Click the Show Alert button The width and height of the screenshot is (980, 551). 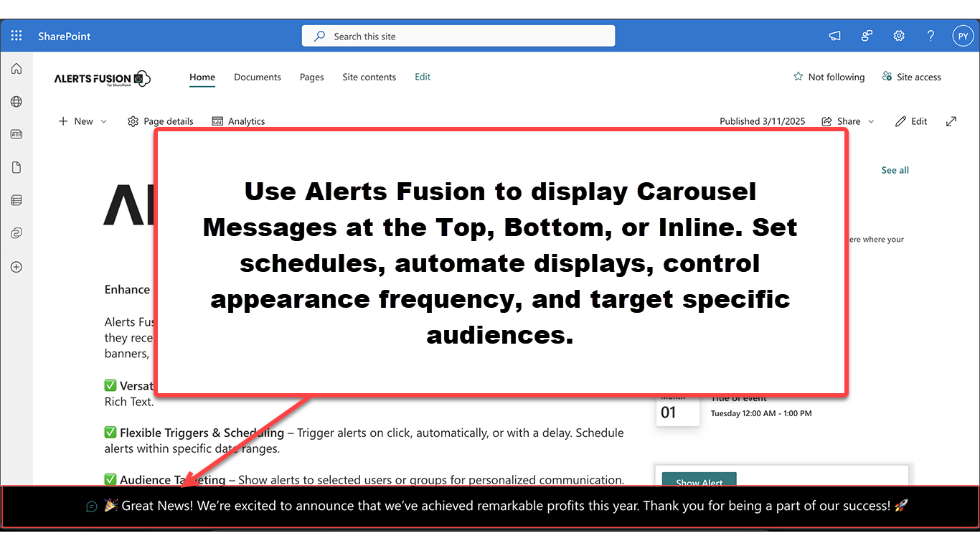(699, 480)
